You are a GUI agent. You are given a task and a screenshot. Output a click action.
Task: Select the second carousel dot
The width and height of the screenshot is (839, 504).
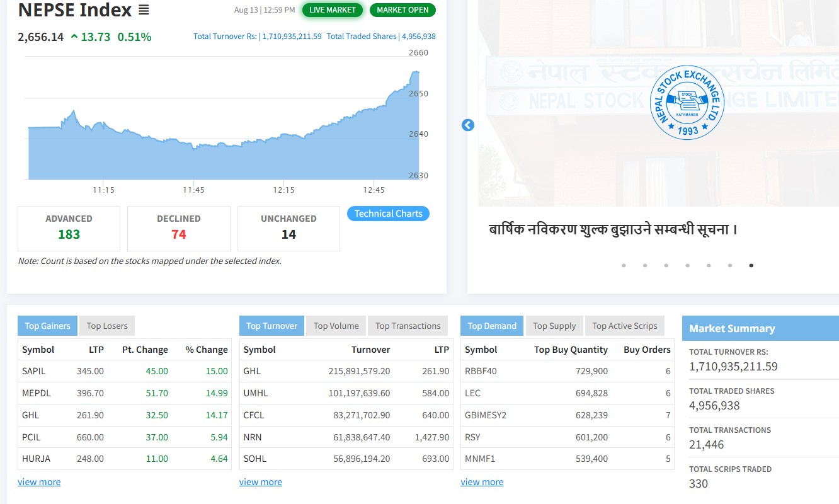coord(645,265)
